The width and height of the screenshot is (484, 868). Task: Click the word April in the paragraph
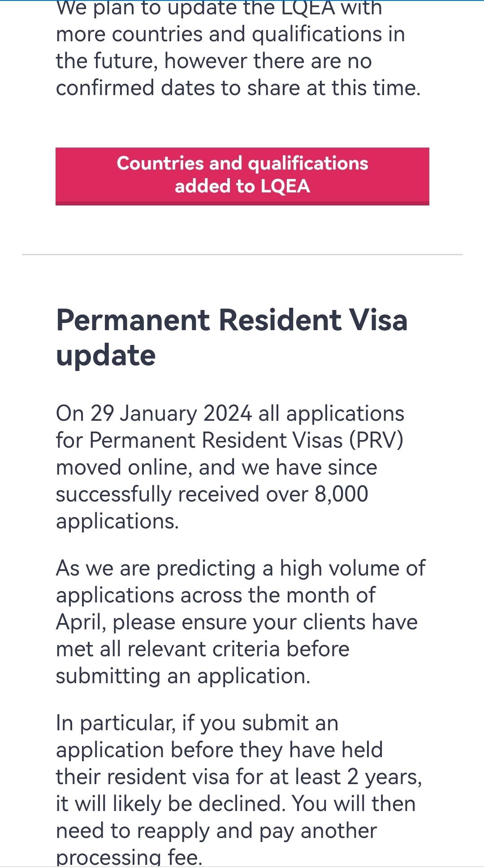[x=80, y=623]
